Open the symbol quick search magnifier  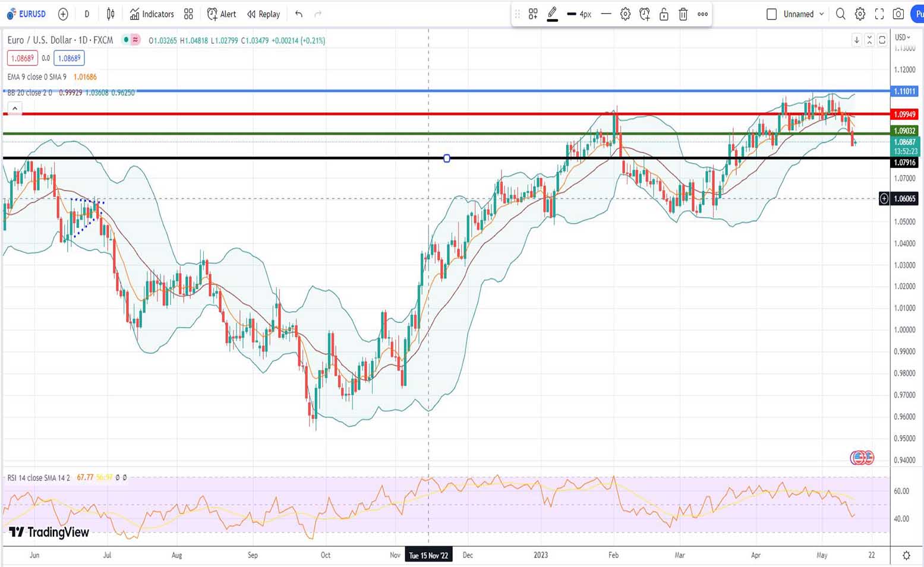click(x=840, y=14)
